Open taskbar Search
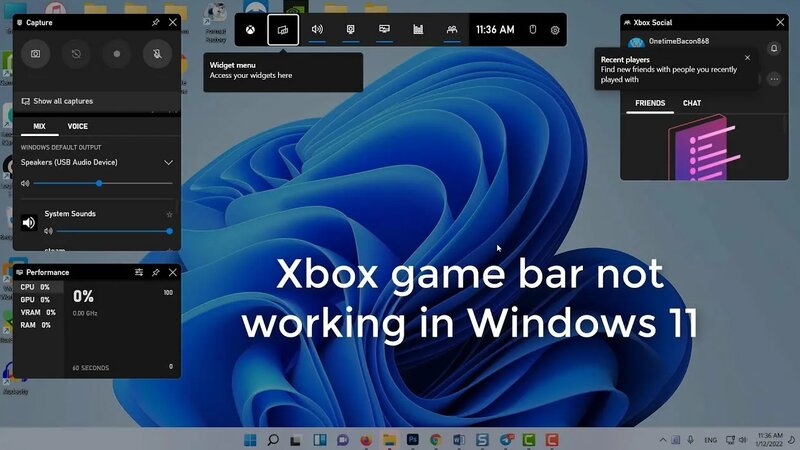 pos(273,439)
